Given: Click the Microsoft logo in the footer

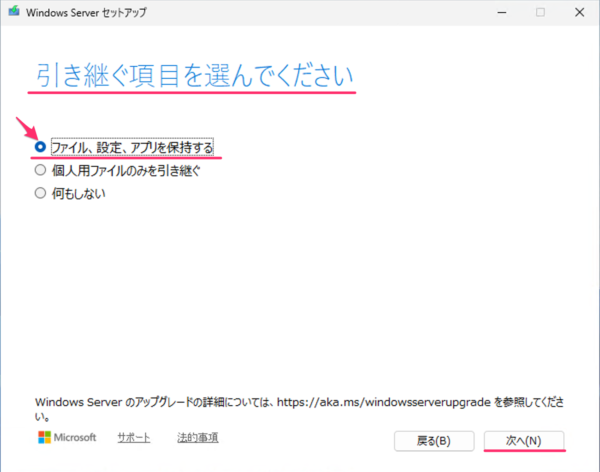Looking at the screenshot, I should coord(67,437).
